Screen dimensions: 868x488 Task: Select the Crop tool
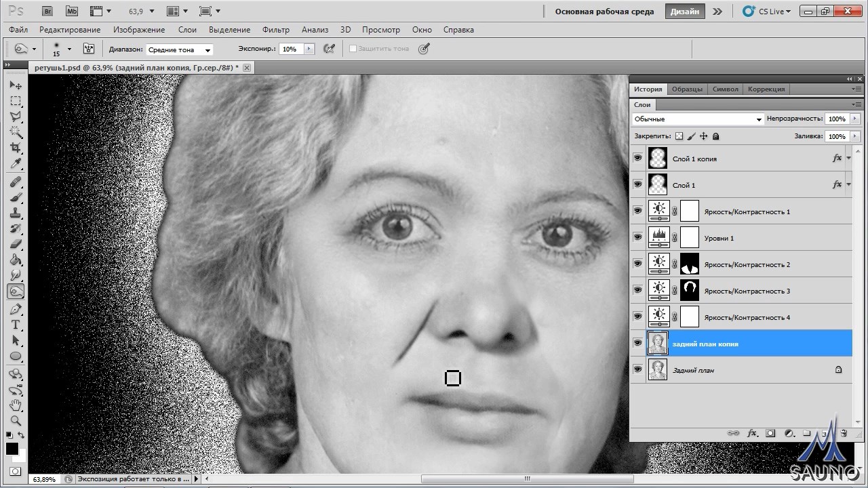(15, 148)
